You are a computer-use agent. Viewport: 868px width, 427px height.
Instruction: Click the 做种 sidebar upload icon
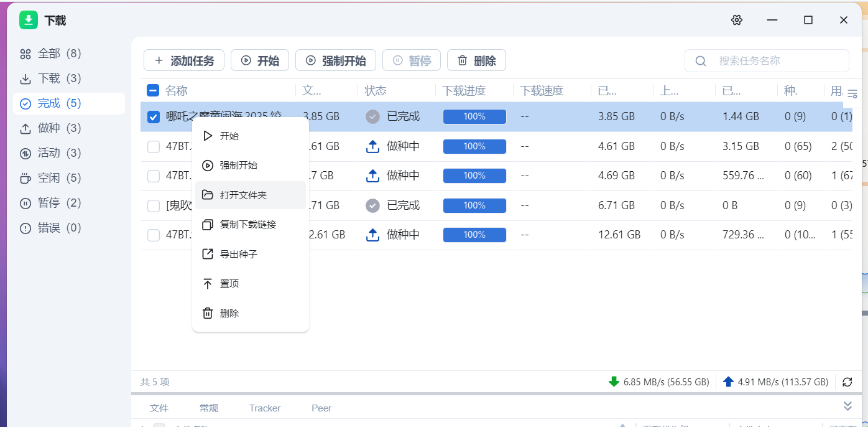25,128
